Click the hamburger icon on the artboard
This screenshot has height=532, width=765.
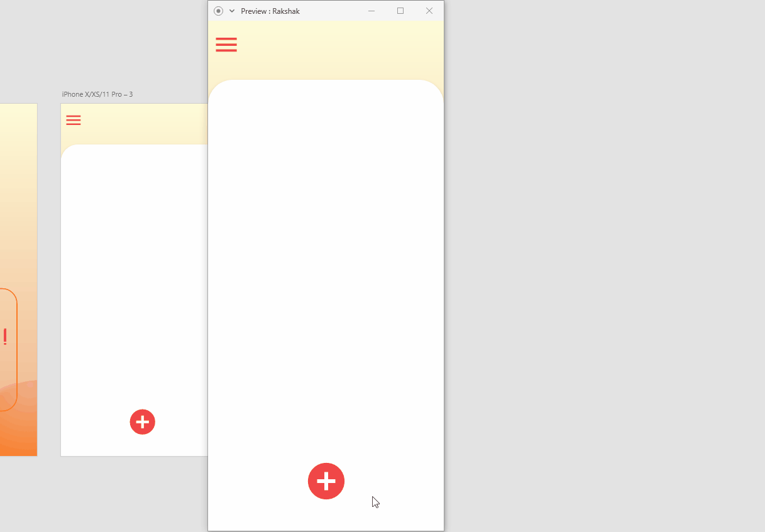pos(74,120)
